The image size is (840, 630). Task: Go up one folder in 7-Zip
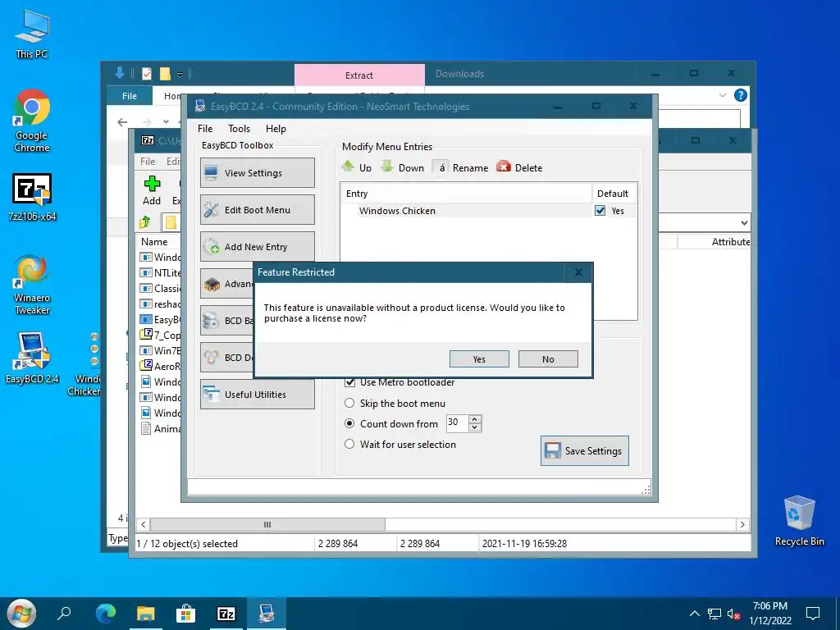(144, 221)
